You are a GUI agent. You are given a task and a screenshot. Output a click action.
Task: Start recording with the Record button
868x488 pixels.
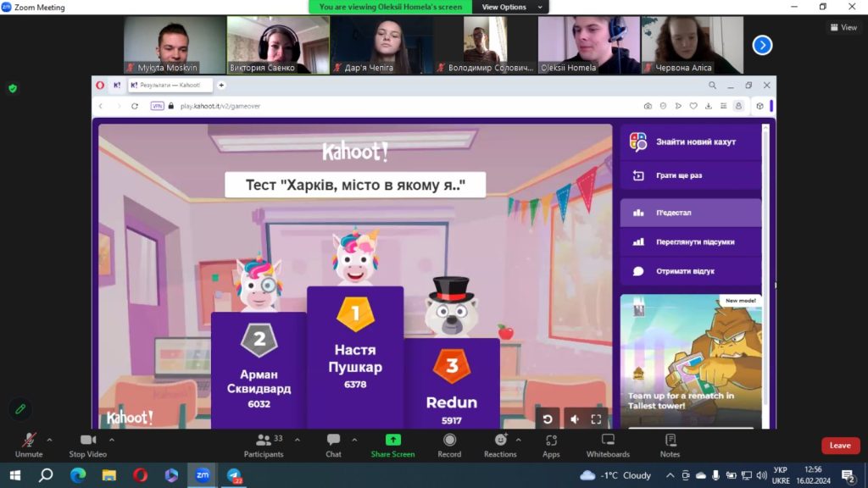tap(449, 446)
